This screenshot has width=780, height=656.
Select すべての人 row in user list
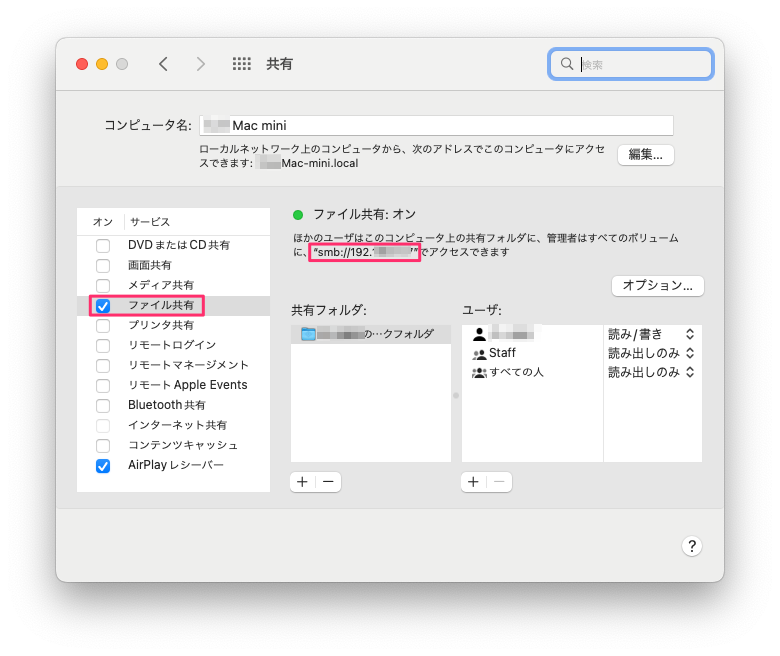pos(532,372)
